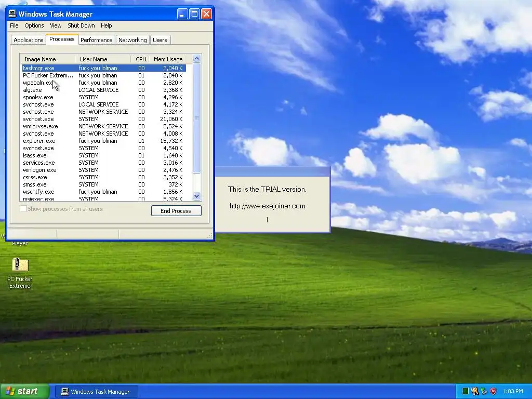
Task: Open the File menu
Action: [x=14, y=25]
